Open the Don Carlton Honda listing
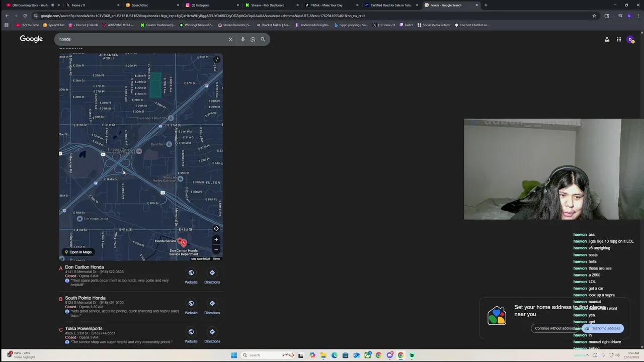Image resolution: width=644 pixels, height=362 pixels. (x=85, y=267)
